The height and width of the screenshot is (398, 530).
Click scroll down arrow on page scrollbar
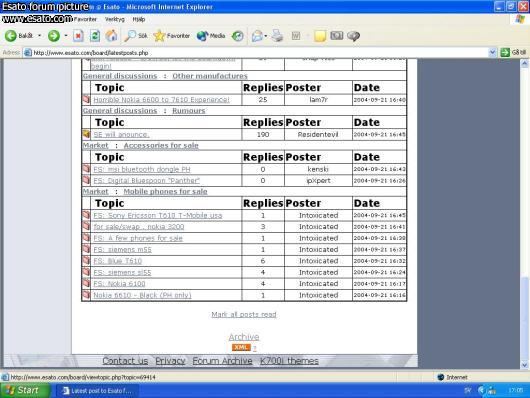click(x=524, y=365)
